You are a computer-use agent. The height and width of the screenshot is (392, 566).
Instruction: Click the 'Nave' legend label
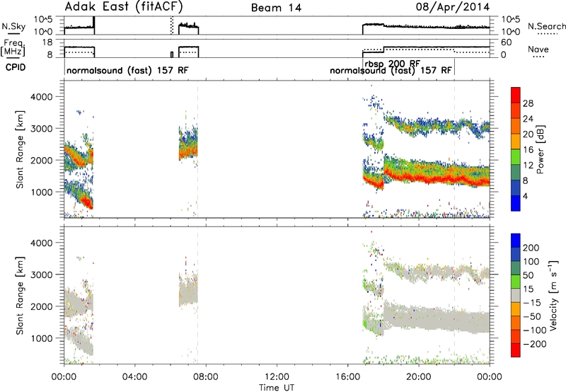click(x=538, y=50)
